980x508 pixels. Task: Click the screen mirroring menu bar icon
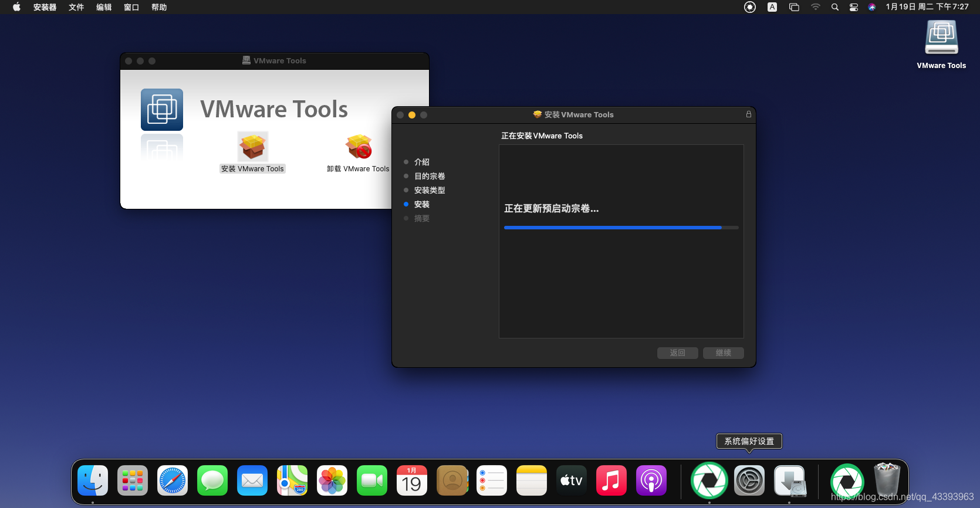point(794,7)
